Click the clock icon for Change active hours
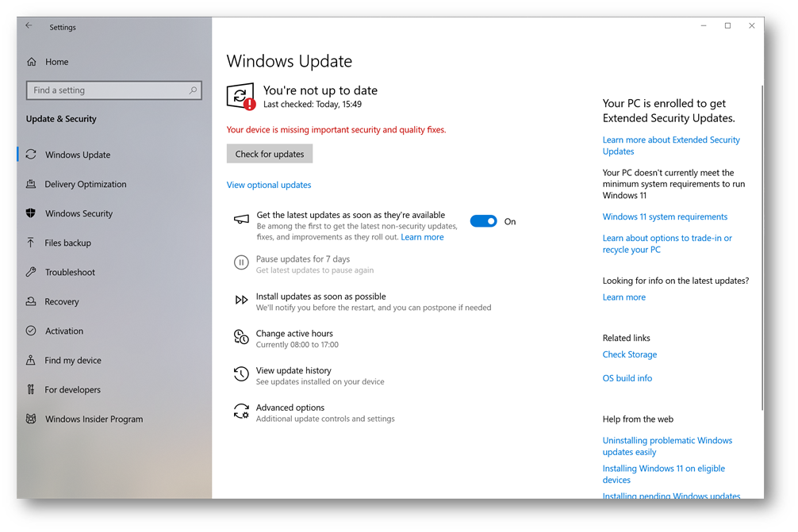Screen dimensions: 798x532 (x=241, y=337)
